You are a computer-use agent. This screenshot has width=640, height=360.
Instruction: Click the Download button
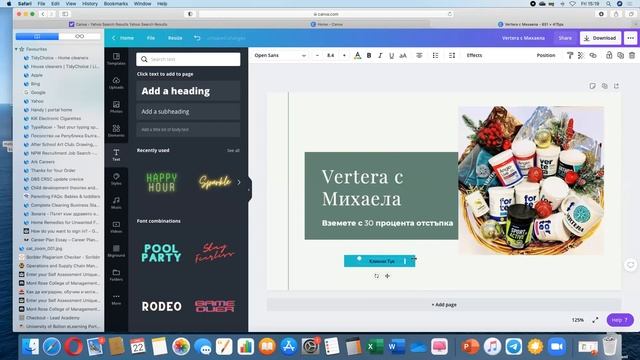pyautogui.click(x=600, y=38)
